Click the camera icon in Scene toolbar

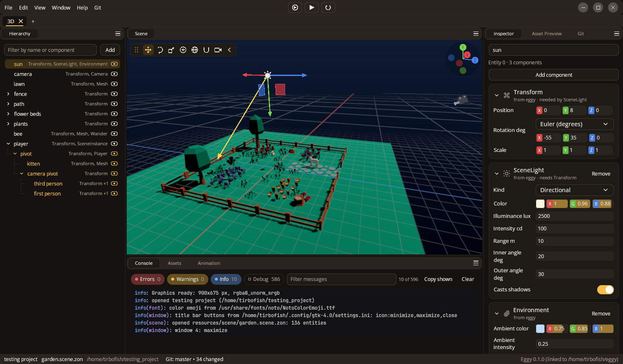pyautogui.click(x=218, y=50)
